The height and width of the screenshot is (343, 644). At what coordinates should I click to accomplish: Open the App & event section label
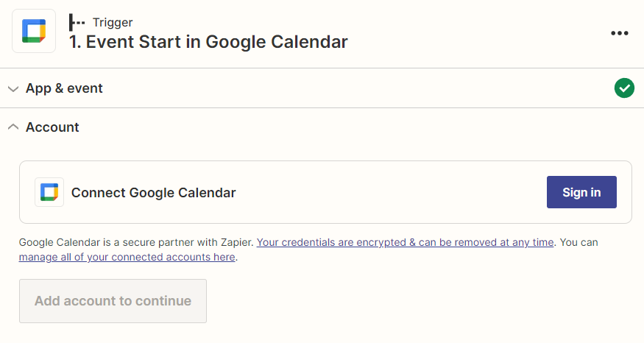(x=64, y=88)
